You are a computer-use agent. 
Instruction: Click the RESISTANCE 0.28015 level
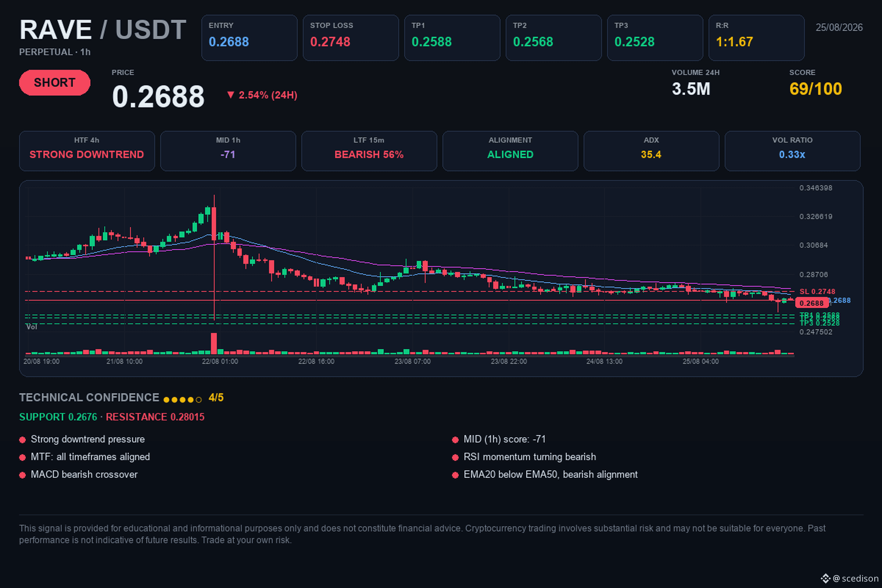[155, 417]
